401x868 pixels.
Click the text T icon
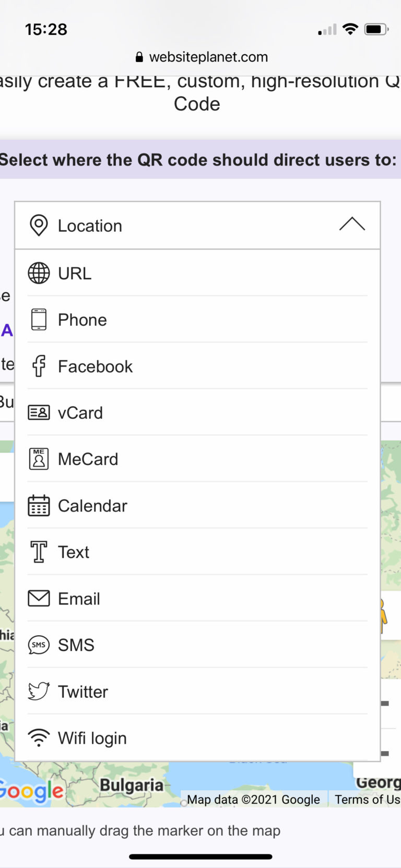39,552
